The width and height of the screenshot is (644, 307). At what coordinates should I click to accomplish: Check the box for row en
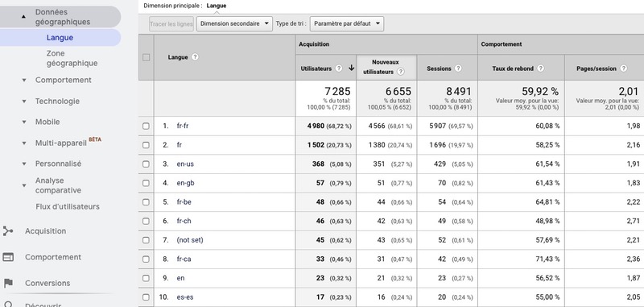[146, 278]
